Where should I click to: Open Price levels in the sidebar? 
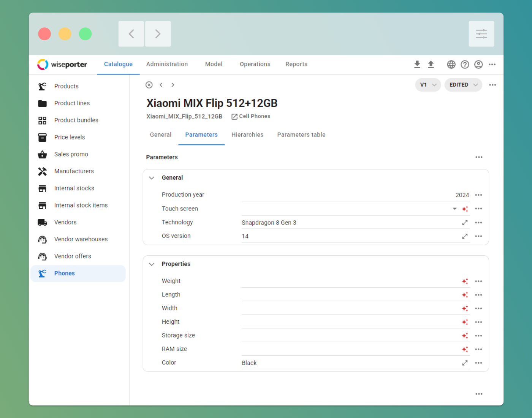click(x=78, y=137)
